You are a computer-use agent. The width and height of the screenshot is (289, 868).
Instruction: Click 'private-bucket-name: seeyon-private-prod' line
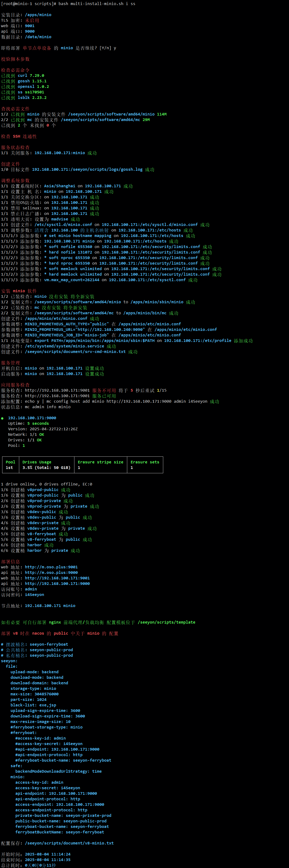click(x=63, y=815)
